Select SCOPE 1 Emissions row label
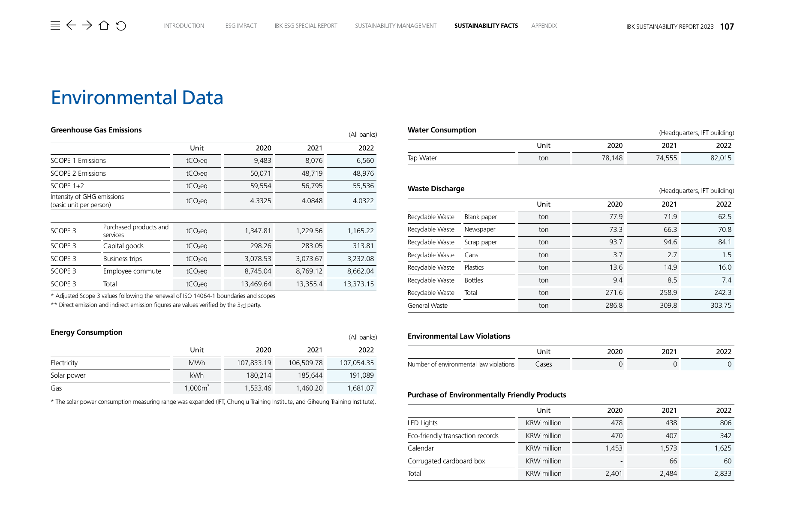Screen dimensions: 785x532 [x=78, y=161]
